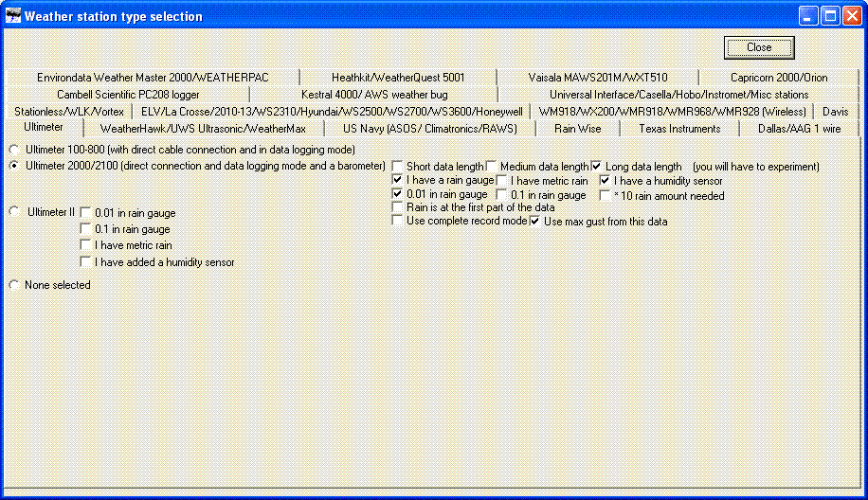
Task: Open the Rain Wise tab
Action: pyautogui.click(x=577, y=129)
